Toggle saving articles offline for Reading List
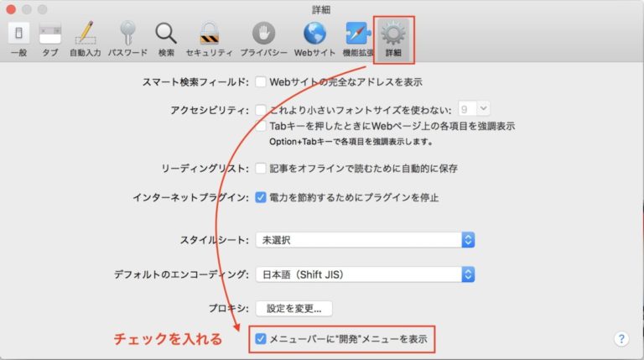Viewport: 644px width, 360px height. coord(261,168)
